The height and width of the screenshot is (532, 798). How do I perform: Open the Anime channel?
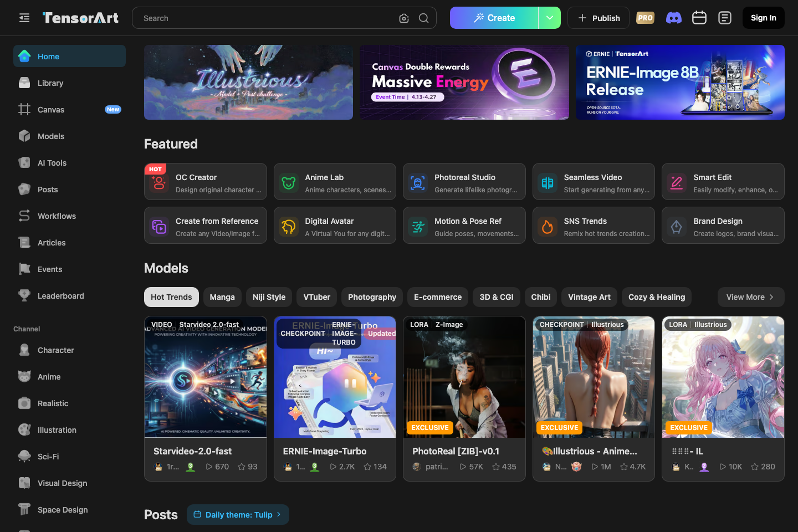(69, 377)
